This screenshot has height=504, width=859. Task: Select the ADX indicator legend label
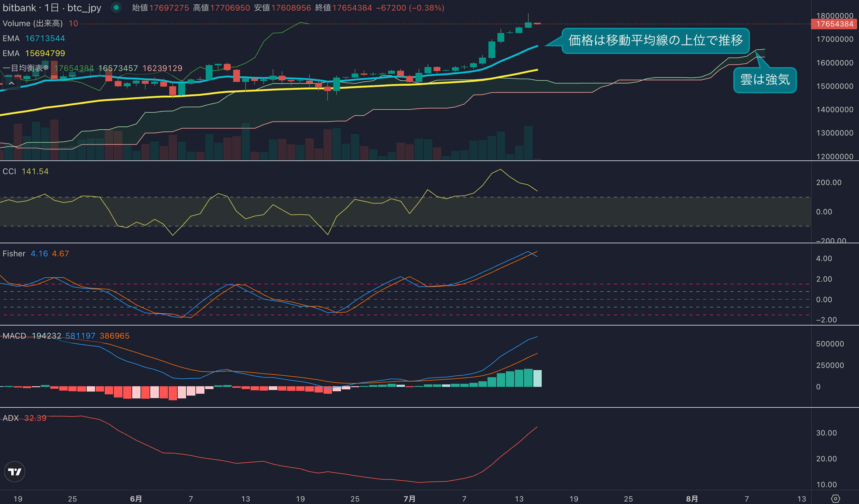pos(11,418)
